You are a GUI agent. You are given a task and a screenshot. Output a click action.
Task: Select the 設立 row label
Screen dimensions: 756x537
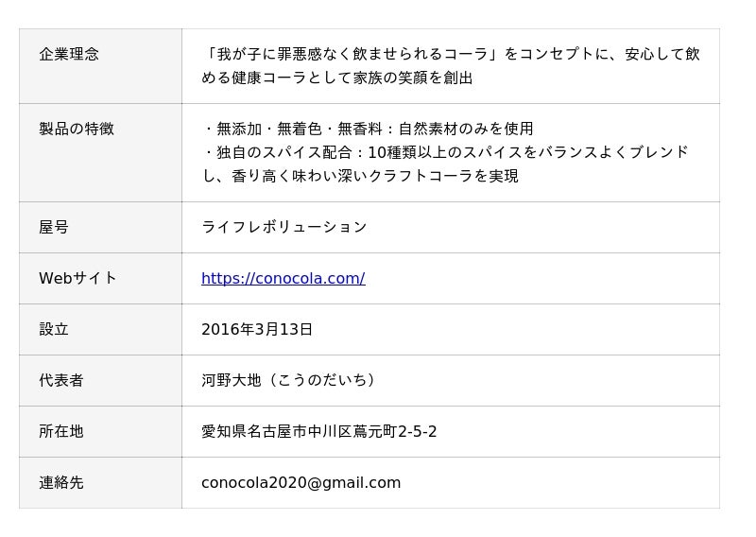click(x=54, y=329)
